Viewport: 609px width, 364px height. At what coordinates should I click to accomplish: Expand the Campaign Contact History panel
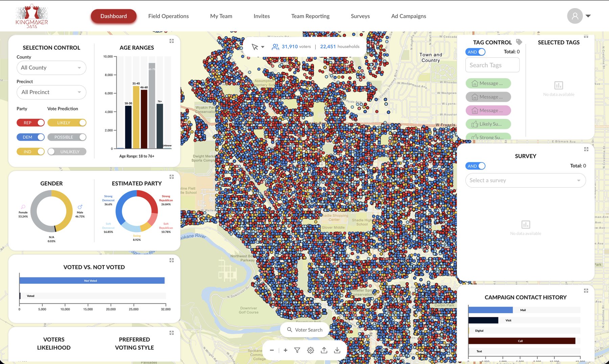pyautogui.click(x=586, y=291)
